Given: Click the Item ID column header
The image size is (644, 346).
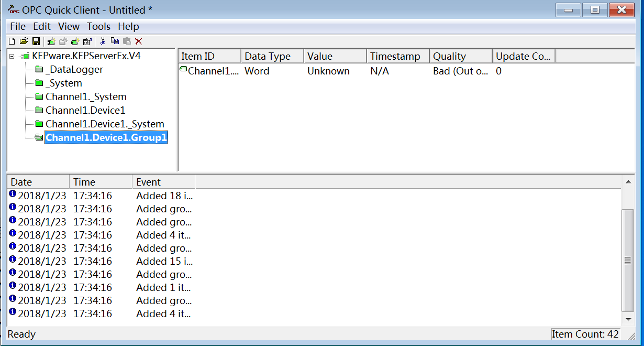Looking at the screenshot, I should point(209,57).
